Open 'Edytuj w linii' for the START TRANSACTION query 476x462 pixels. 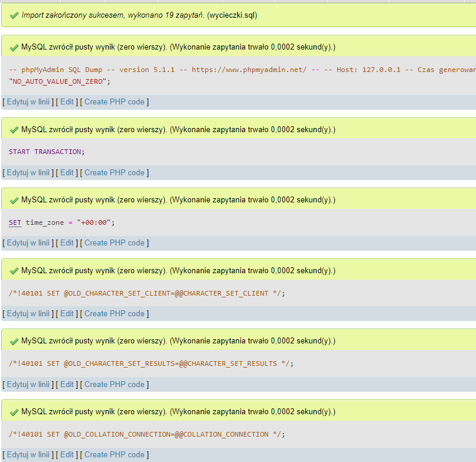point(28,172)
